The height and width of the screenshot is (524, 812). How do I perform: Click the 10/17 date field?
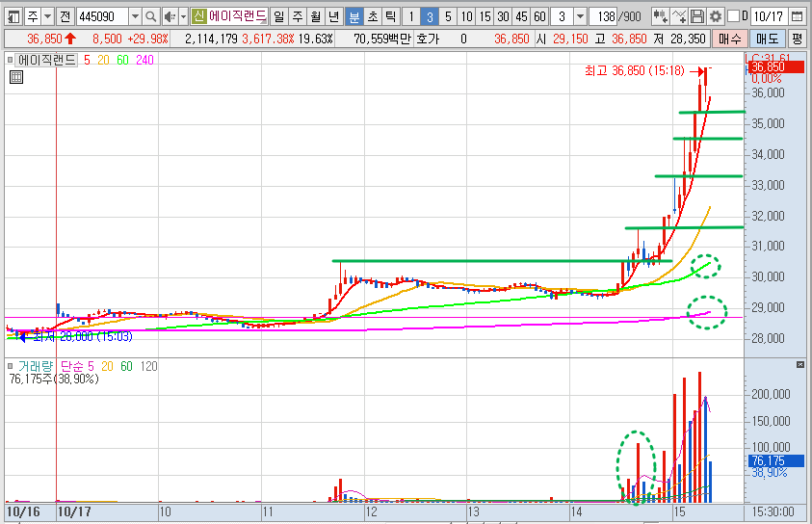pyautogui.click(x=769, y=16)
